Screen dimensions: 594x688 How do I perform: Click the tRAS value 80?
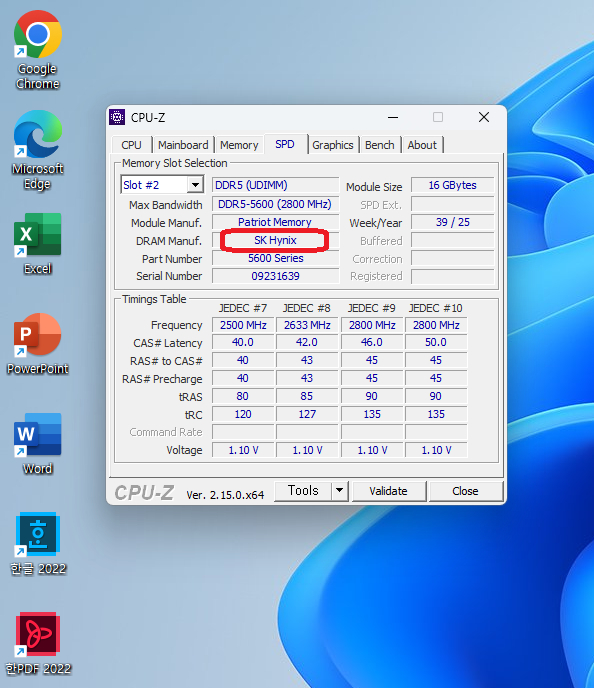[x=243, y=396]
